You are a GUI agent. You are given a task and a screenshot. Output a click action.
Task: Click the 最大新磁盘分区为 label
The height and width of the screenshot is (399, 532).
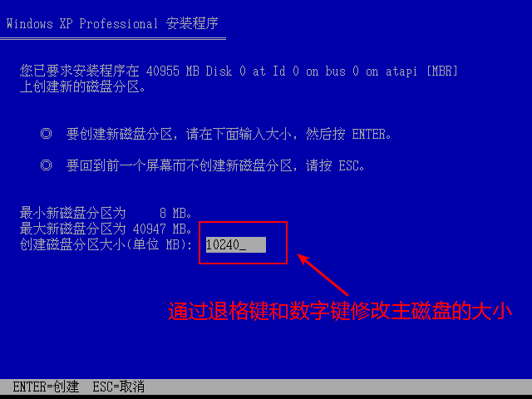pos(72,229)
